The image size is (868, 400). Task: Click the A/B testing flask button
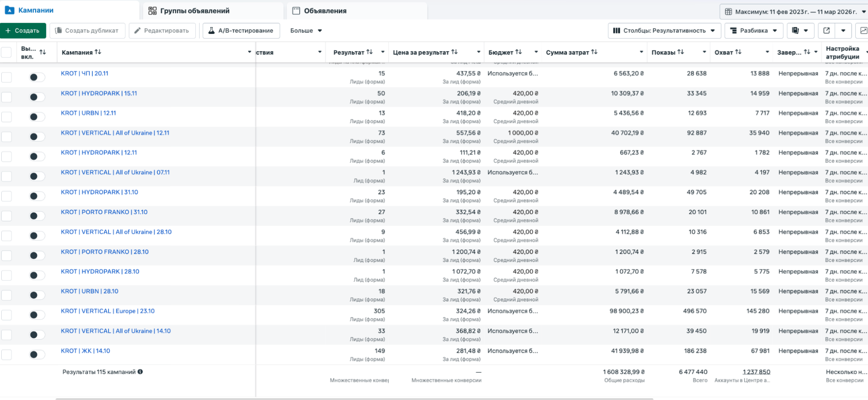(241, 30)
